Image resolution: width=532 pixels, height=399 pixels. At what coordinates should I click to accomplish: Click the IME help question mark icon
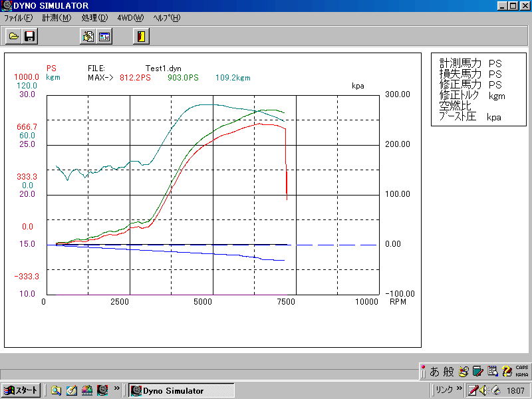[507, 372]
